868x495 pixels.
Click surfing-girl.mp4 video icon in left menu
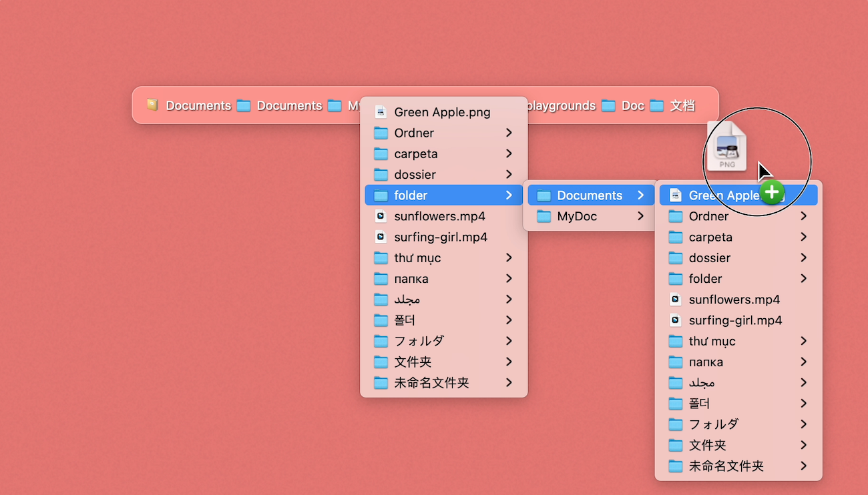[381, 237]
